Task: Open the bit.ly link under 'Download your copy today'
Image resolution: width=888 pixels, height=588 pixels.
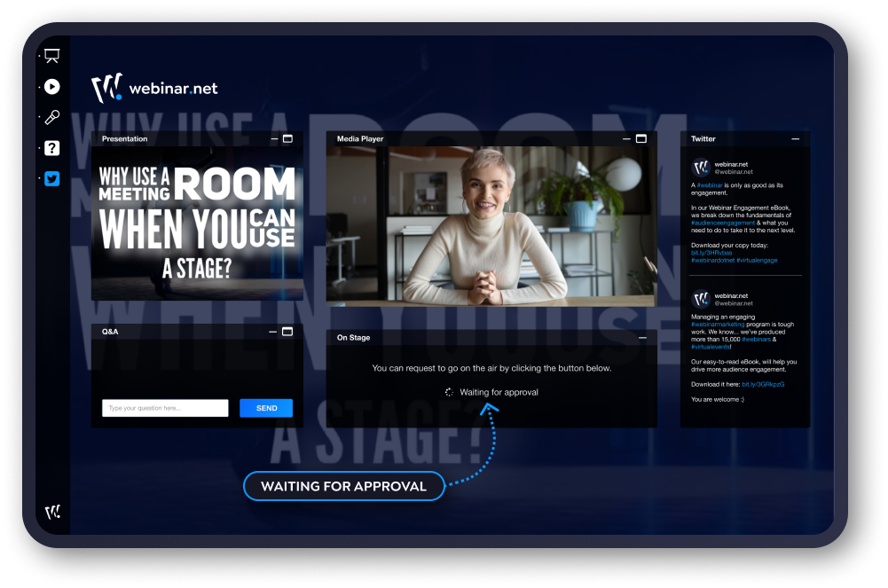Action: coord(711,253)
